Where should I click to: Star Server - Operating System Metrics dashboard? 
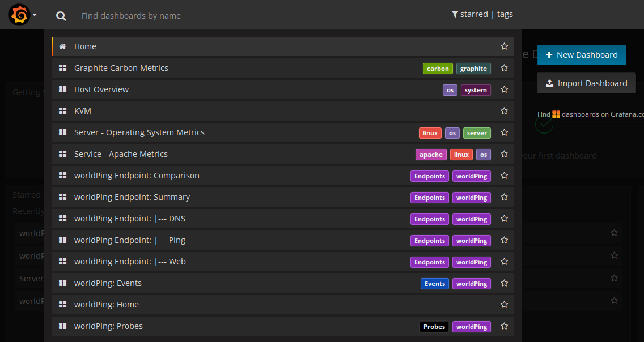pyautogui.click(x=505, y=132)
